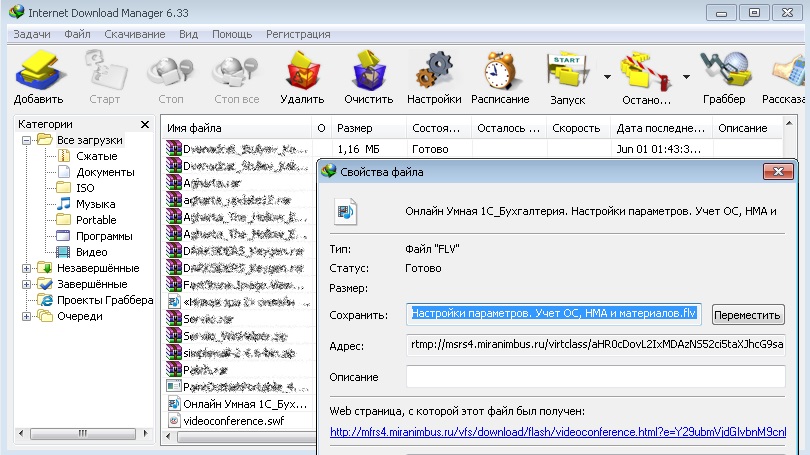Open the Задачи menu
This screenshot has width=810, height=455.
(32, 34)
